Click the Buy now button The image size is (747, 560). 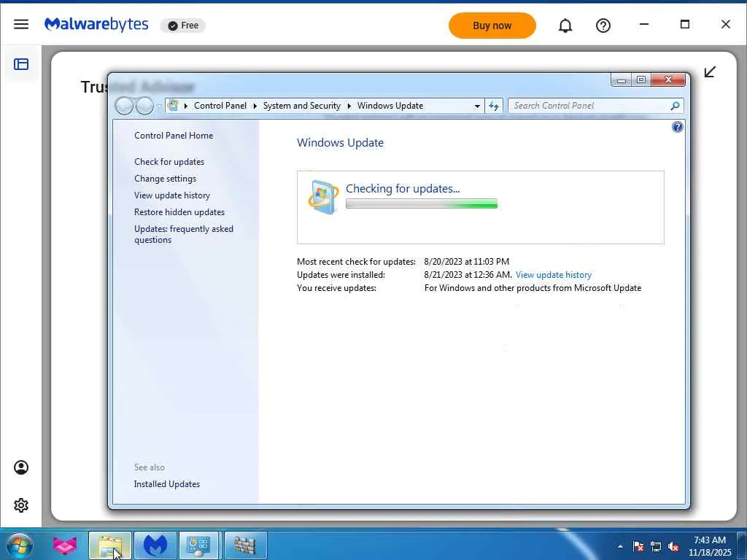[492, 26]
